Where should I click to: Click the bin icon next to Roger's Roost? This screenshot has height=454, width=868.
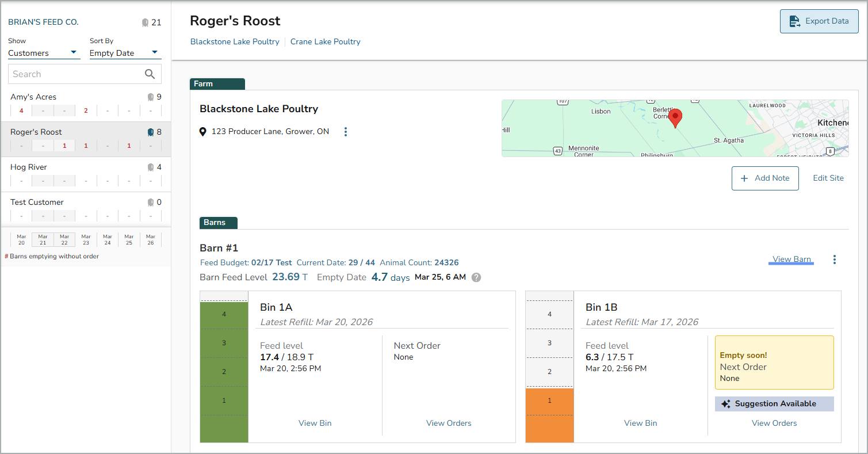coord(151,132)
